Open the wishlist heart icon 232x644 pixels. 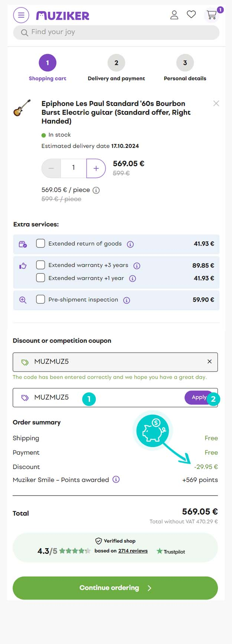click(191, 14)
